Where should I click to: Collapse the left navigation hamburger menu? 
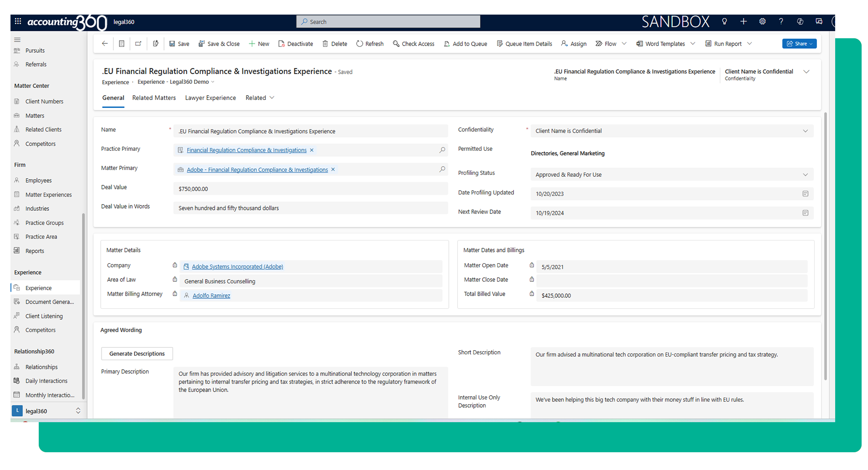point(17,40)
